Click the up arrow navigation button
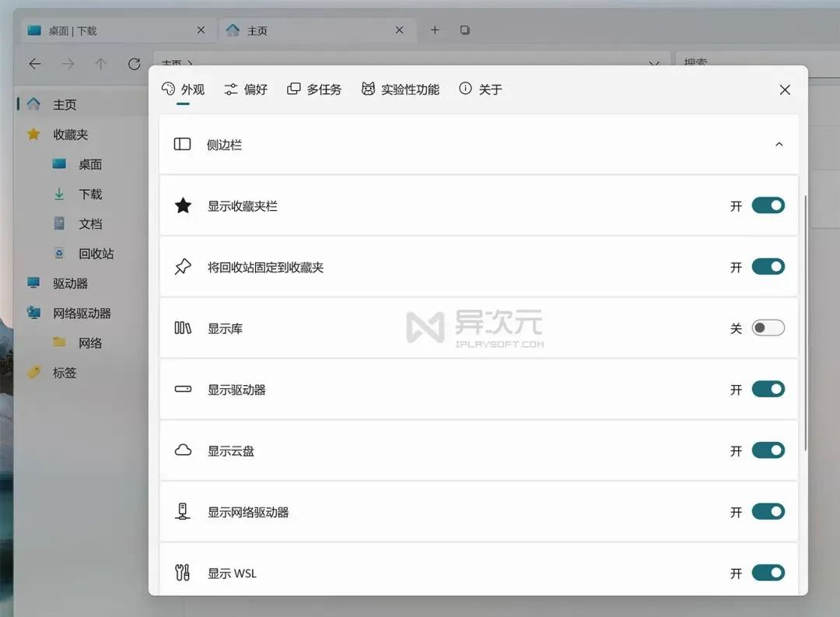 [x=100, y=65]
